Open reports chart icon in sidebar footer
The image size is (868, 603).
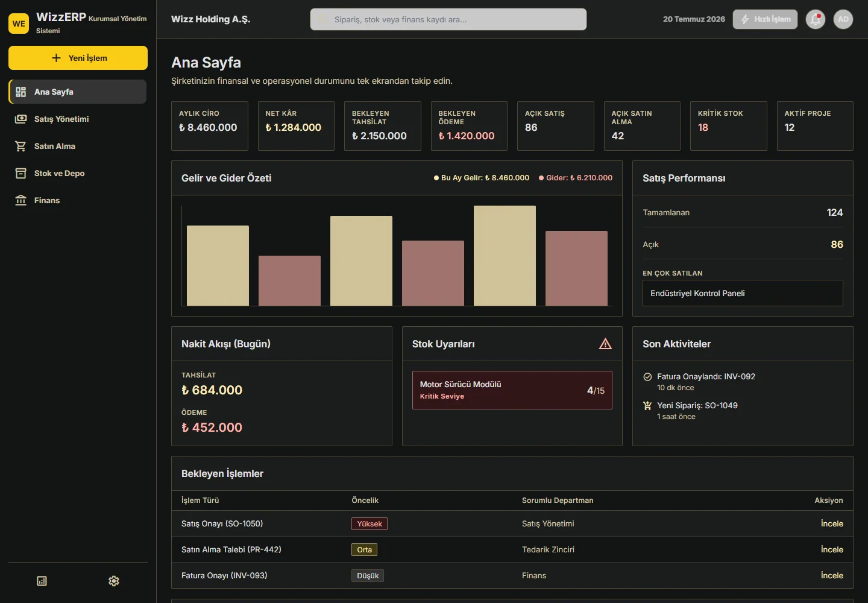point(42,581)
